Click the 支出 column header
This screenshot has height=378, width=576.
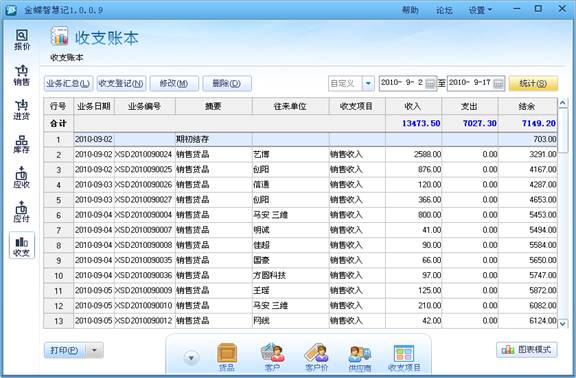(469, 107)
